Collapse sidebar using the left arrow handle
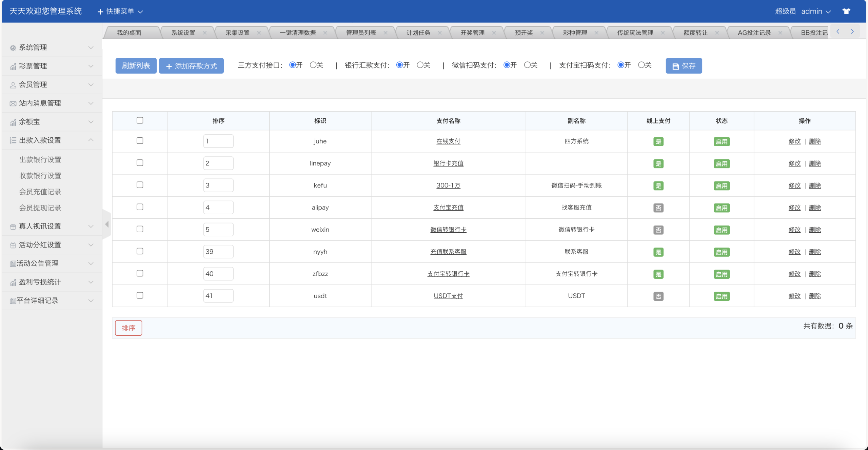 (x=107, y=224)
